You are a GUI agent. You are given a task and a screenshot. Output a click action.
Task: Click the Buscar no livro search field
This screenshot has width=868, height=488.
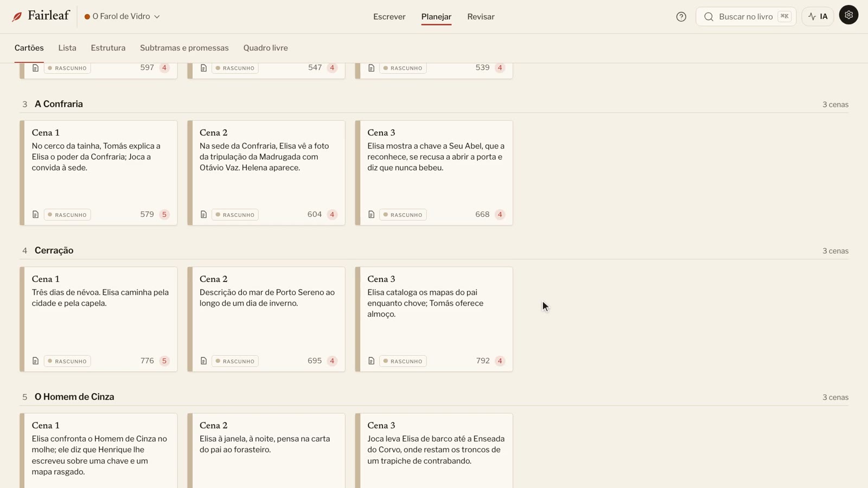pyautogui.click(x=746, y=17)
